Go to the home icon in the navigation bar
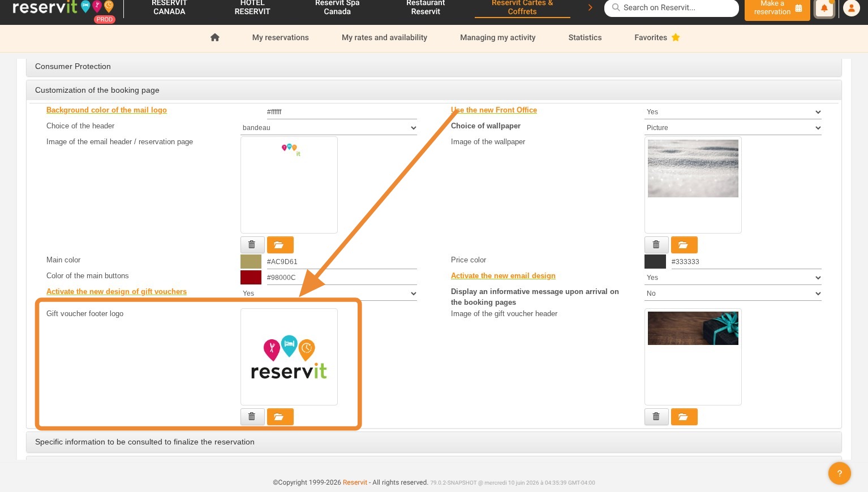The image size is (868, 492). point(214,37)
